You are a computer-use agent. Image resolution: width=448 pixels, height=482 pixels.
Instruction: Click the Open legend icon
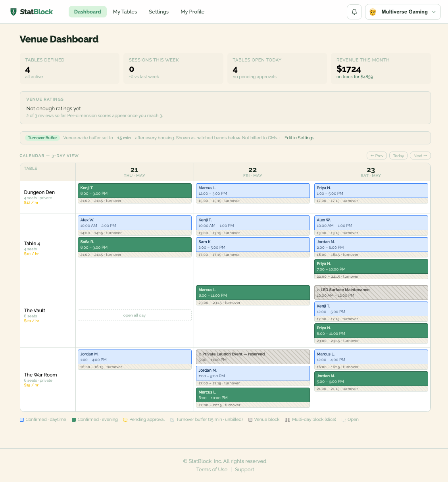(x=344, y=419)
